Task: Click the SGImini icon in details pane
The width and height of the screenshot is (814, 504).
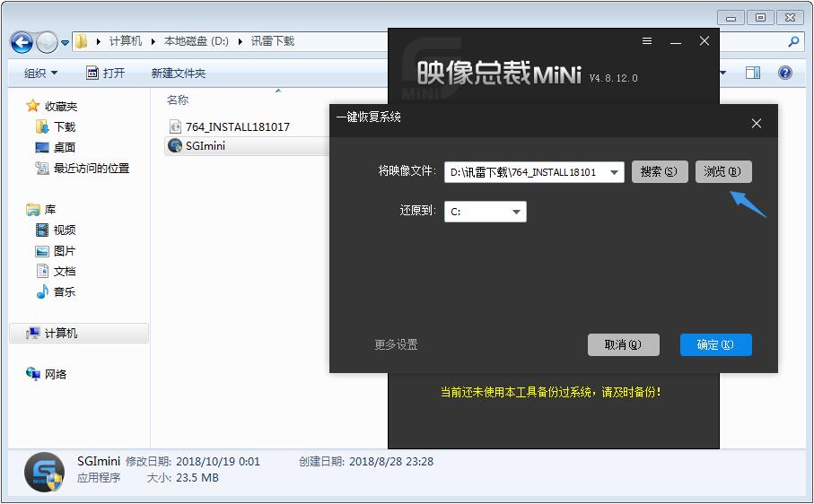Action: [44, 472]
